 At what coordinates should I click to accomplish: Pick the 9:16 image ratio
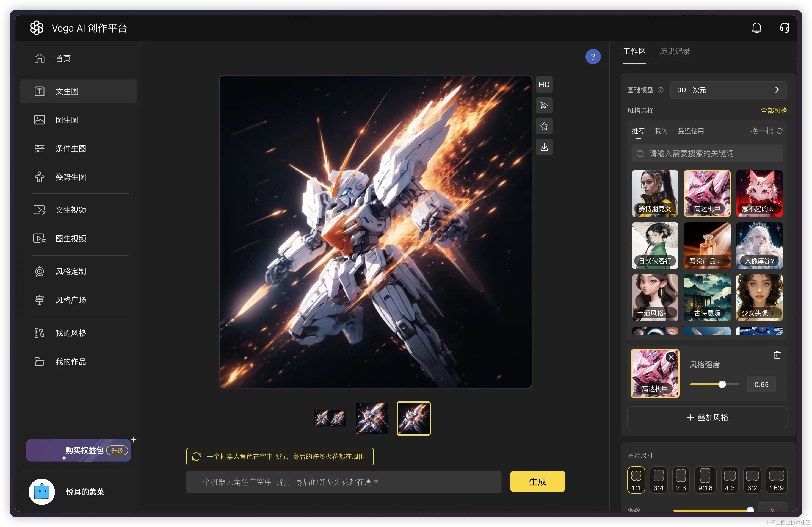click(705, 480)
